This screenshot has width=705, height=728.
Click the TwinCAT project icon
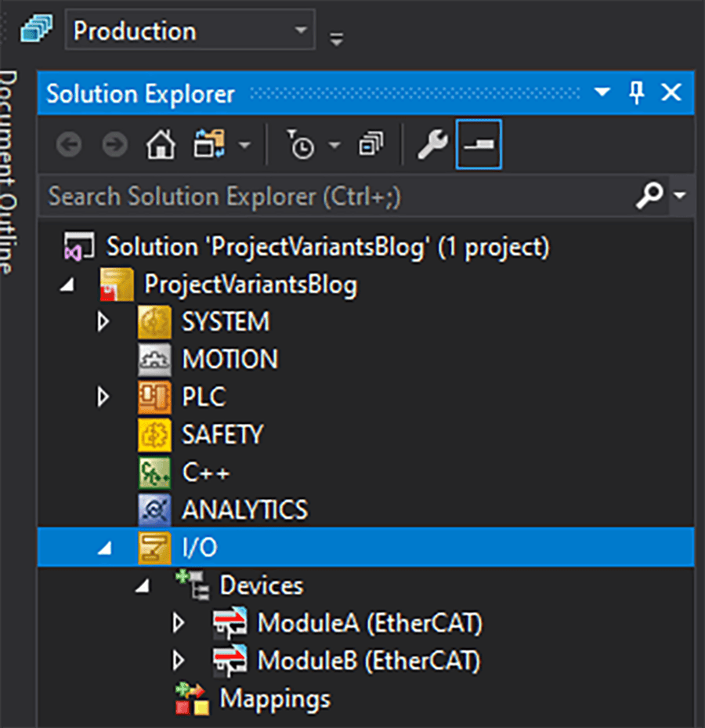117,284
